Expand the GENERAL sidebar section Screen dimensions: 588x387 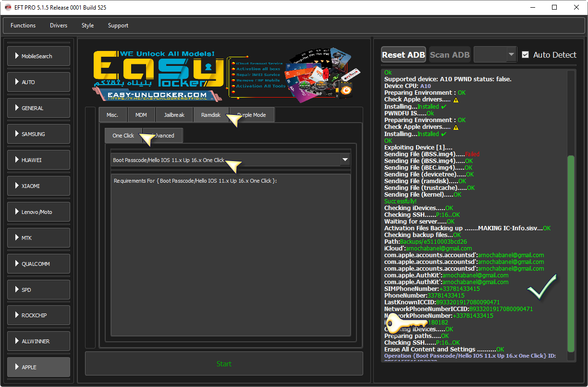click(x=39, y=108)
